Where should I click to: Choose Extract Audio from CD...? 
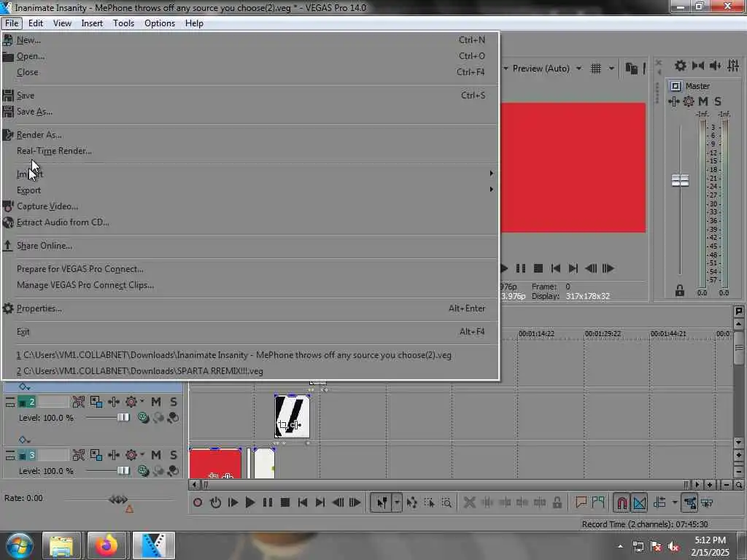pos(251,222)
